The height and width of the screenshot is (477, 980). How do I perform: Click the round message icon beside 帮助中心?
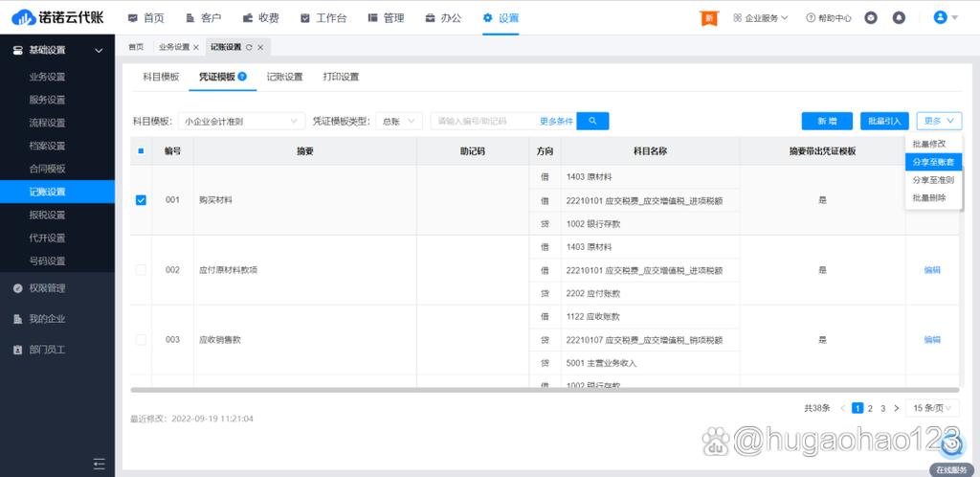871,18
